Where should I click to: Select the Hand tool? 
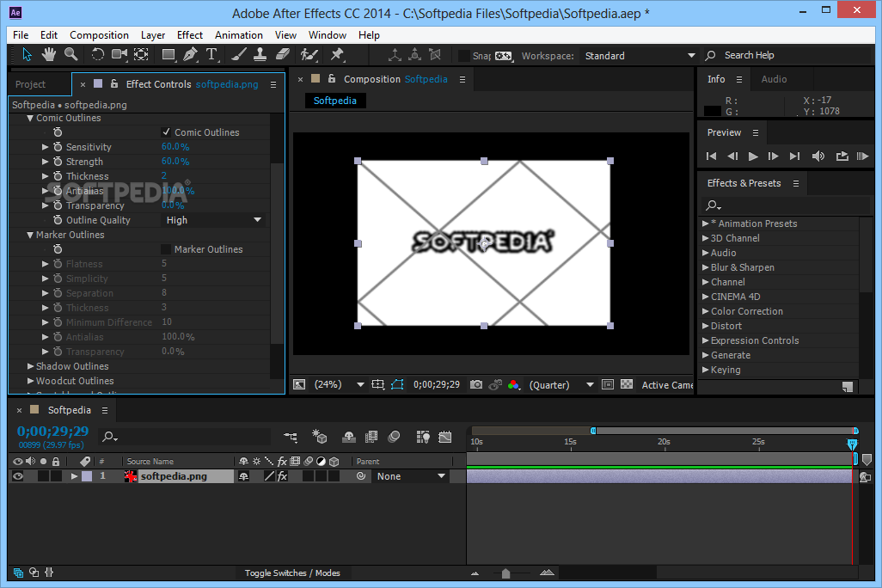(x=49, y=54)
